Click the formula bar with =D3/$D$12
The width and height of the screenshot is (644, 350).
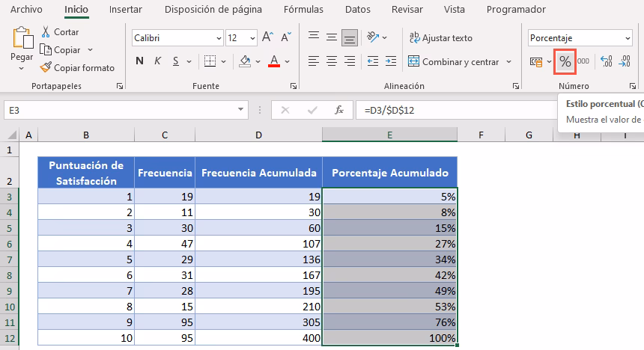click(456, 110)
